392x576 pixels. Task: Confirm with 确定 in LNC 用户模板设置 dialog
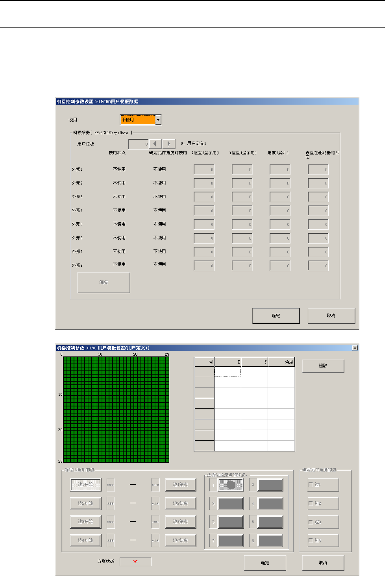pos(265,563)
